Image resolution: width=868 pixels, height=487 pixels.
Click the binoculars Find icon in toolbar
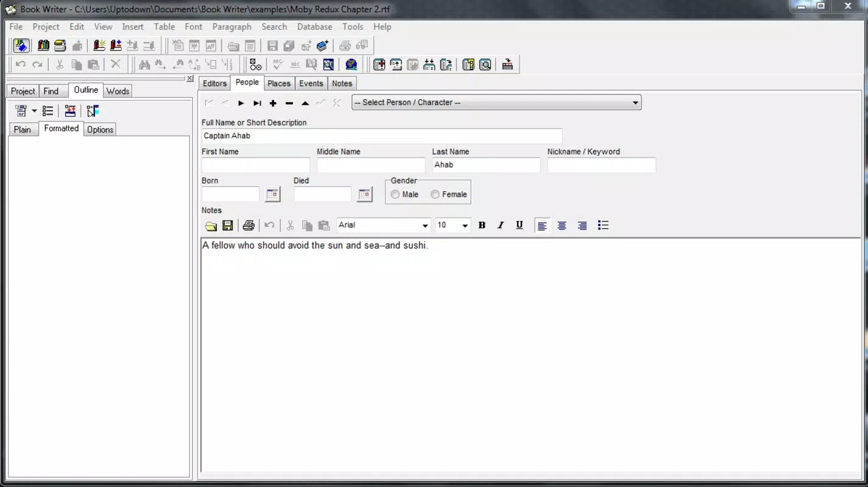tap(144, 65)
